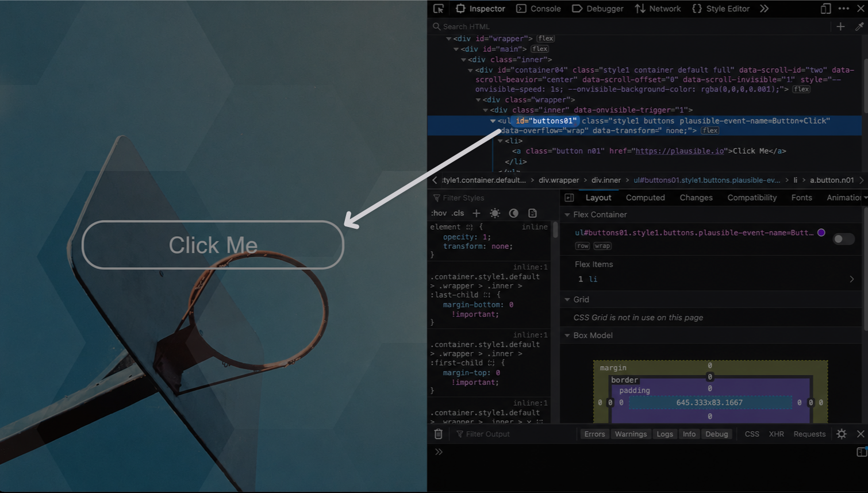This screenshot has height=493, width=868.
Task: Toggle the Warnings console filter
Action: tap(631, 434)
